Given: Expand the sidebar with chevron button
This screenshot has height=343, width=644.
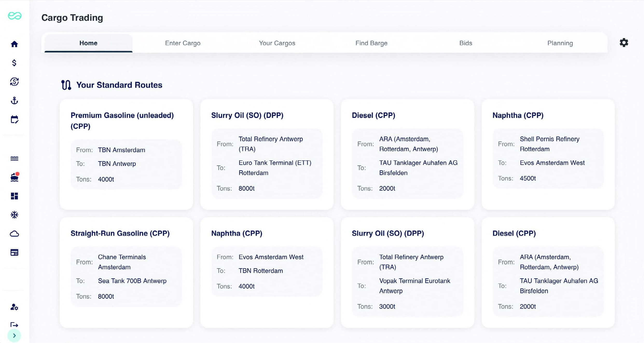Looking at the screenshot, I should pos(14,335).
